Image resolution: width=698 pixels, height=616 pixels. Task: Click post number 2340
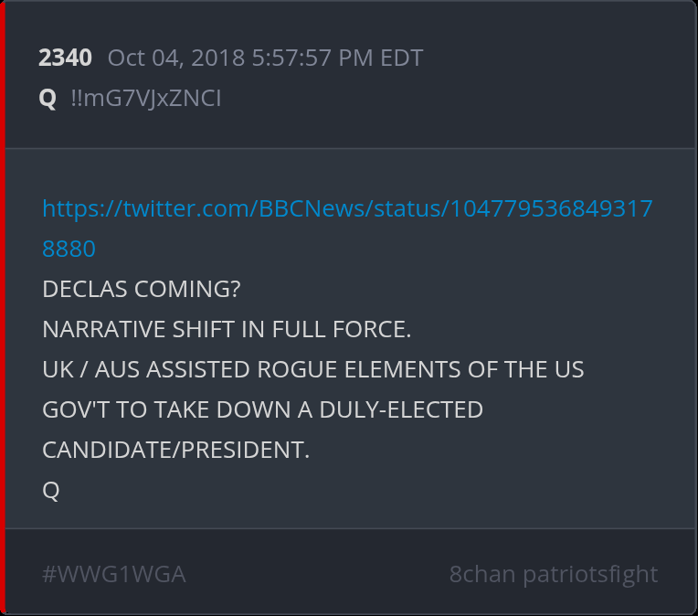[65, 58]
